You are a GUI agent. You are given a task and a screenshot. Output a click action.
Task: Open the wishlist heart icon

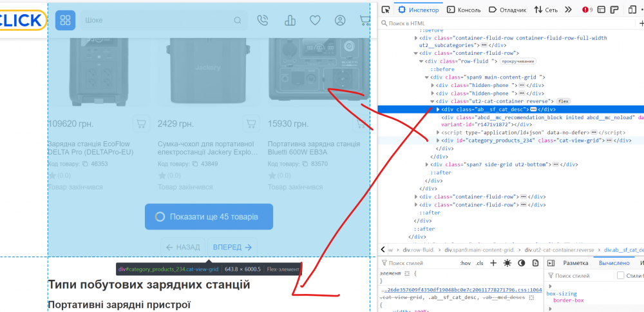315,21
